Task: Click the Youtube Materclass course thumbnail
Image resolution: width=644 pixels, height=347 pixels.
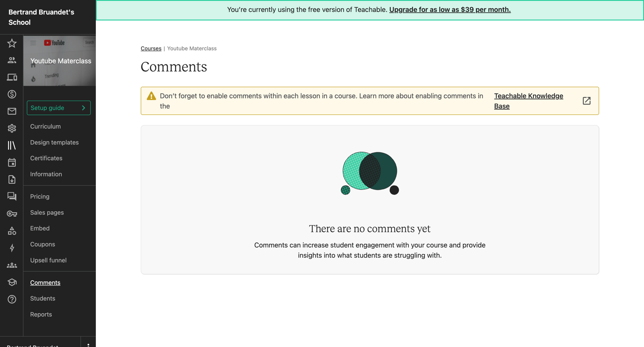Action: click(60, 61)
